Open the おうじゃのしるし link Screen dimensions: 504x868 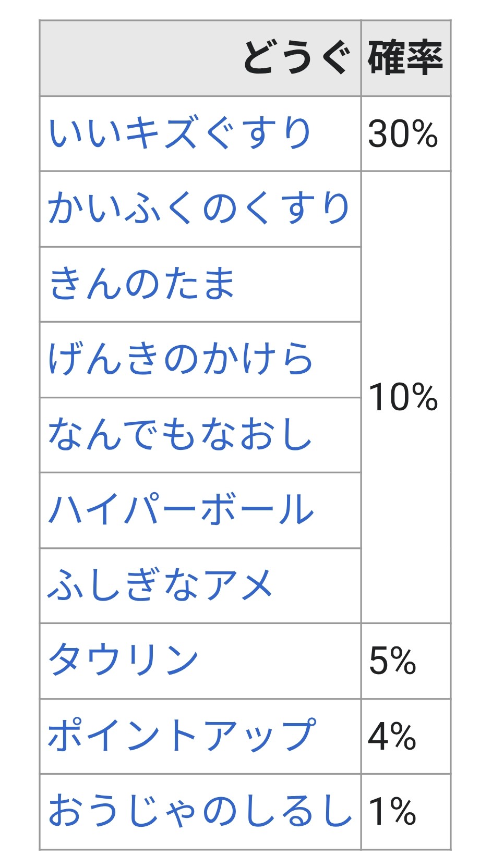[200, 811]
